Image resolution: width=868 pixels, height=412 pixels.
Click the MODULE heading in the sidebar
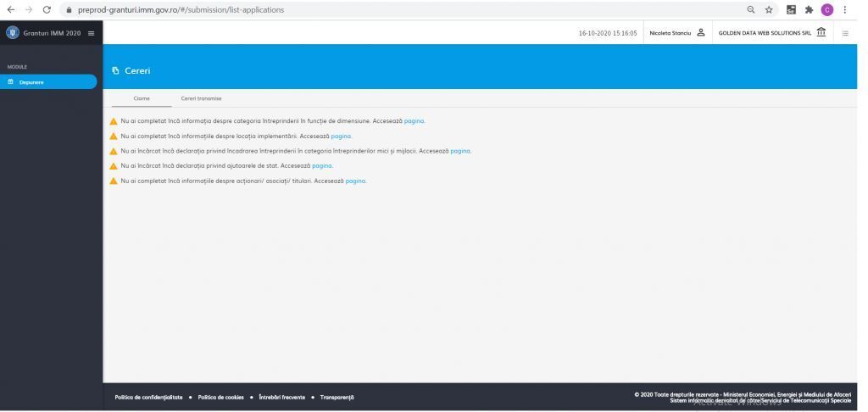point(17,67)
